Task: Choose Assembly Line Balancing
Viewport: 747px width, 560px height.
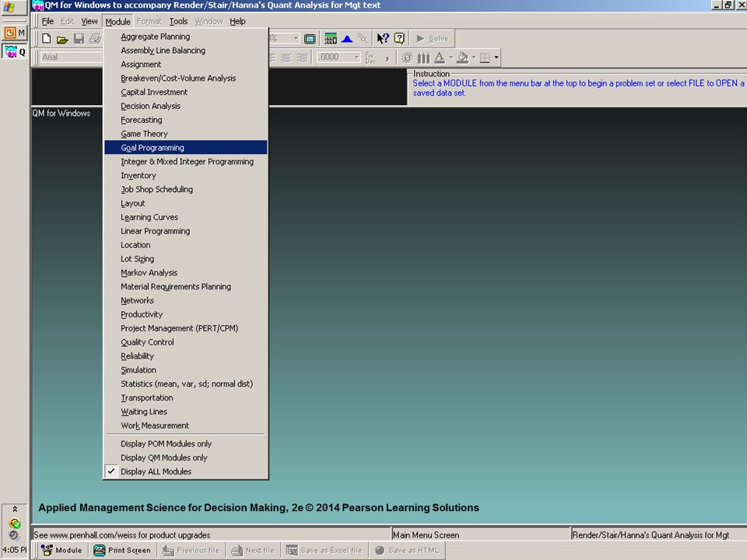Action: tap(186, 51)
